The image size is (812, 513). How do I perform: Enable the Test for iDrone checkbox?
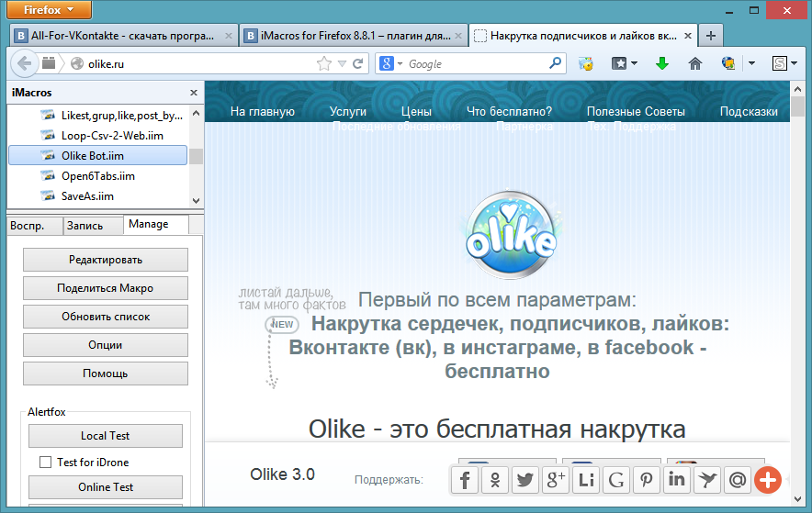click(45, 463)
